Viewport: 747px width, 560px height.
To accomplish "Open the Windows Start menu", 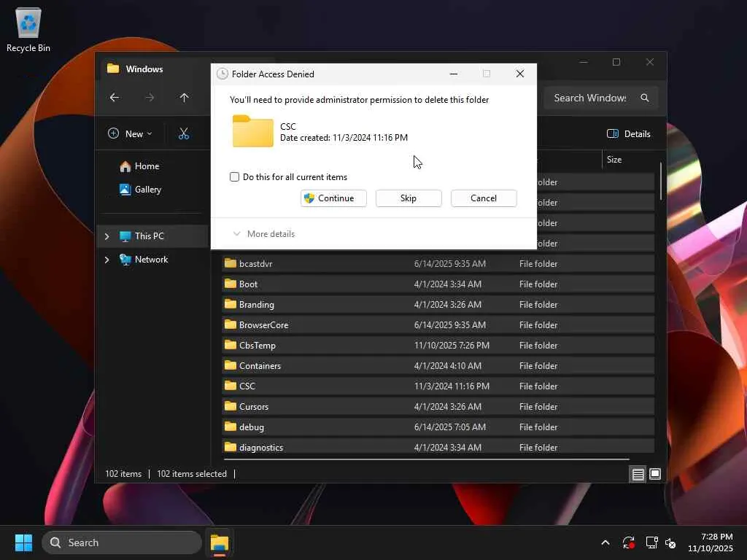I will point(24,542).
